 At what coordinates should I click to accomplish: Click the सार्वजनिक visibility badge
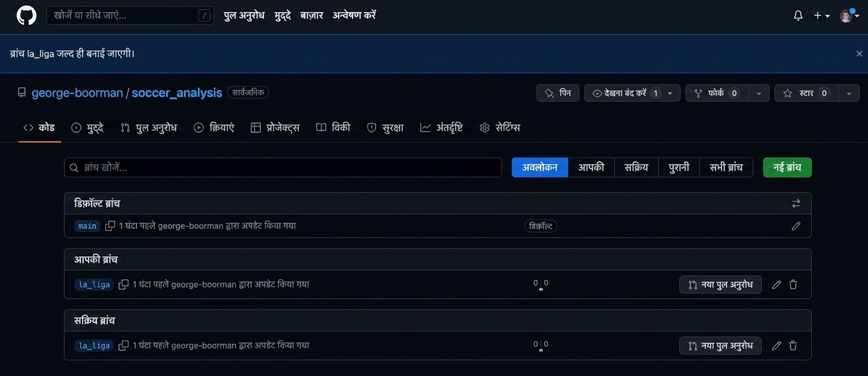click(248, 93)
